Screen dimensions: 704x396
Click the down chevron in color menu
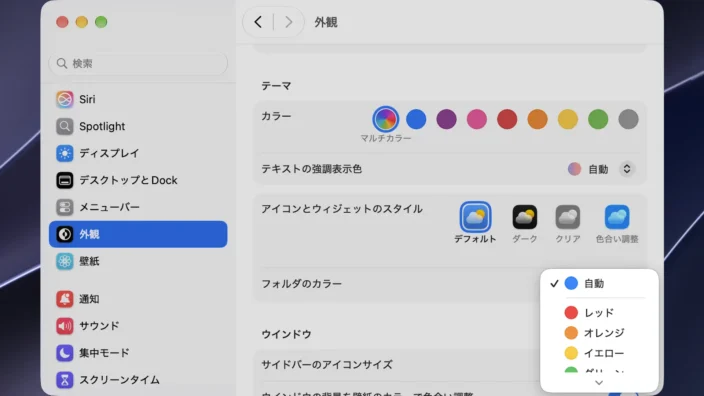599,383
